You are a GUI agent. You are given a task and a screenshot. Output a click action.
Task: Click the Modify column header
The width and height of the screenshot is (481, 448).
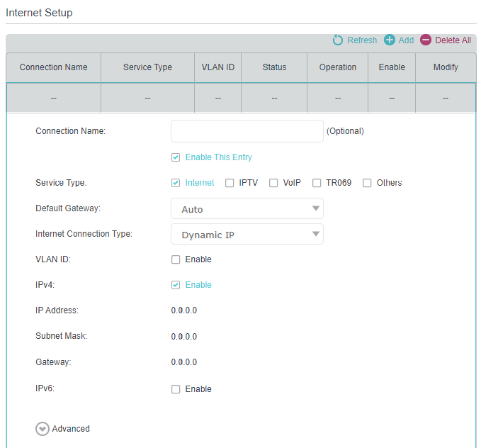(x=446, y=67)
